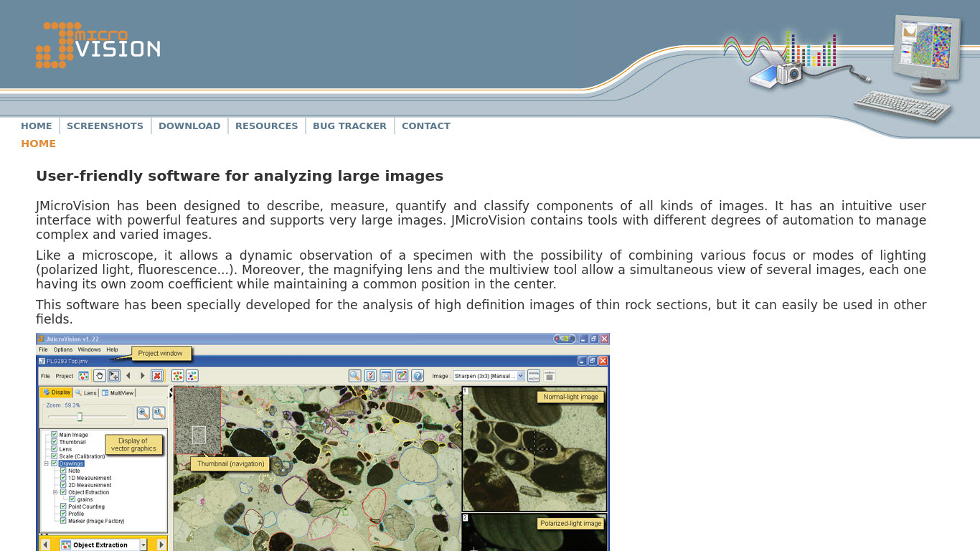Click the gray HOME navigation link
Viewport: 980px width, 551px height.
pos(37,126)
